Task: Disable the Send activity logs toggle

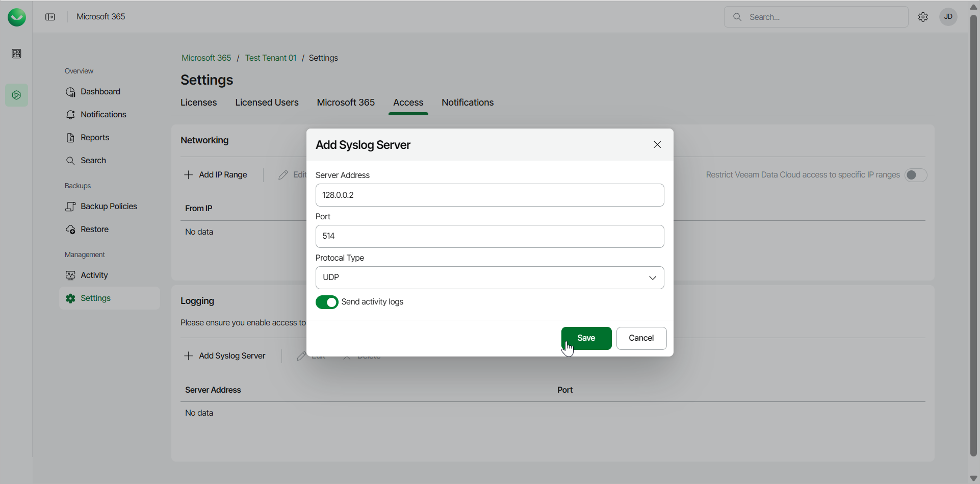Action: pos(327,302)
